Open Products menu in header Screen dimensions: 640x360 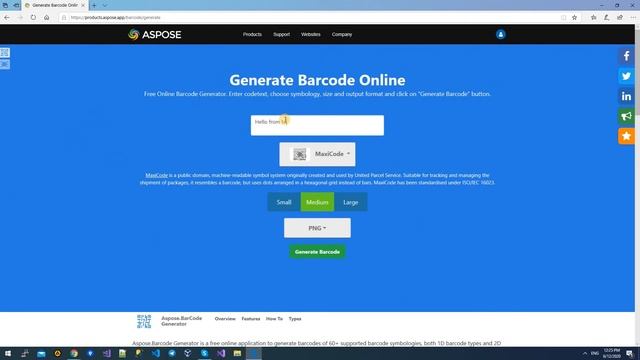252,34
